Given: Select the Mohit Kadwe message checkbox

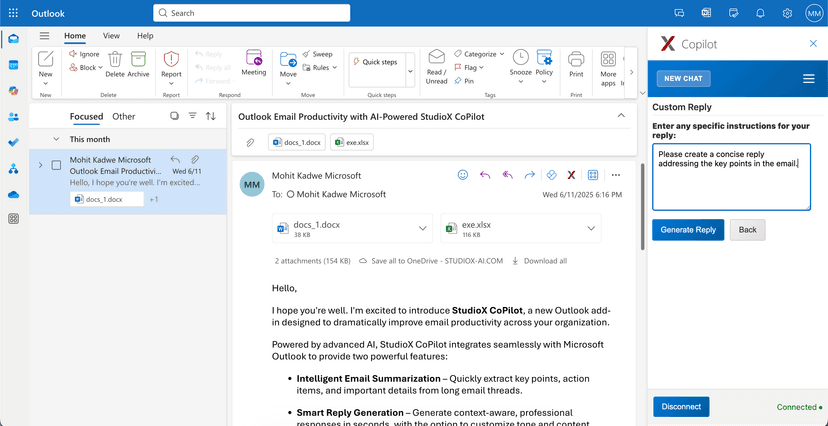Looking at the screenshot, I should click(56, 165).
